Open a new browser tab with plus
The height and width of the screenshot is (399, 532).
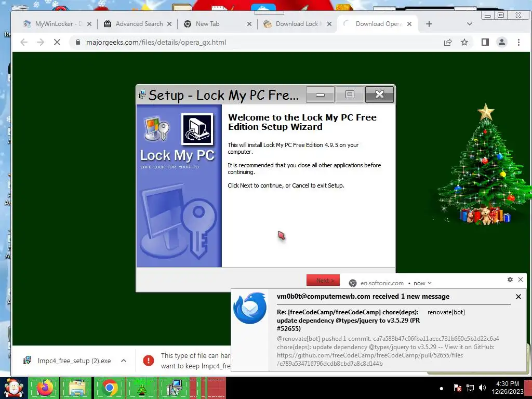[x=429, y=24]
